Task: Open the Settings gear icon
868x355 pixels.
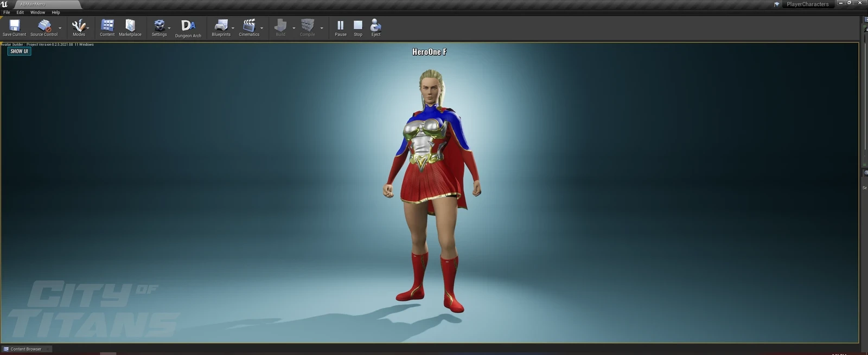Action: [159, 28]
